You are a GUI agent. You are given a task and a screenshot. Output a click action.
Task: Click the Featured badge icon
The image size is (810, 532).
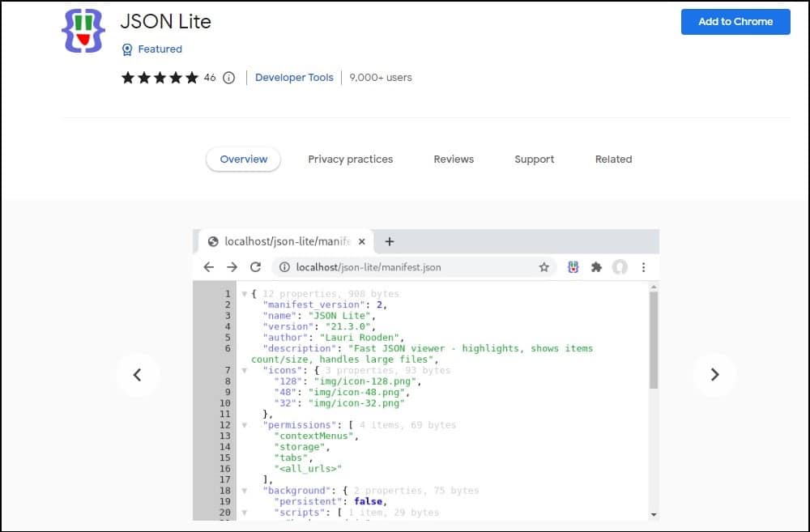(126, 49)
